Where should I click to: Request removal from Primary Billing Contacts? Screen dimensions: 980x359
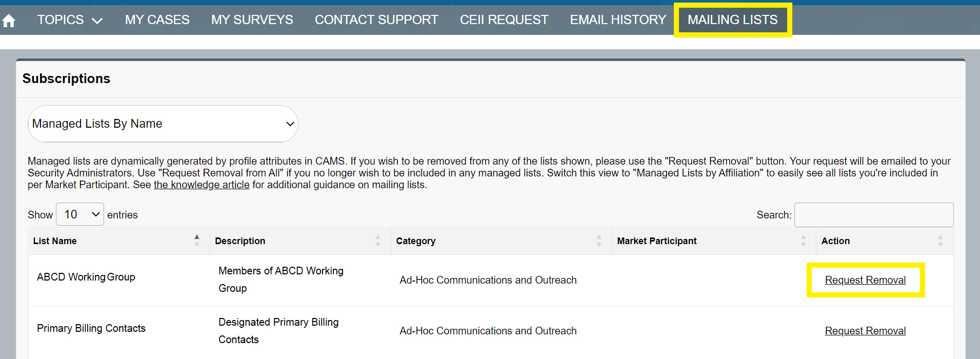point(865,331)
